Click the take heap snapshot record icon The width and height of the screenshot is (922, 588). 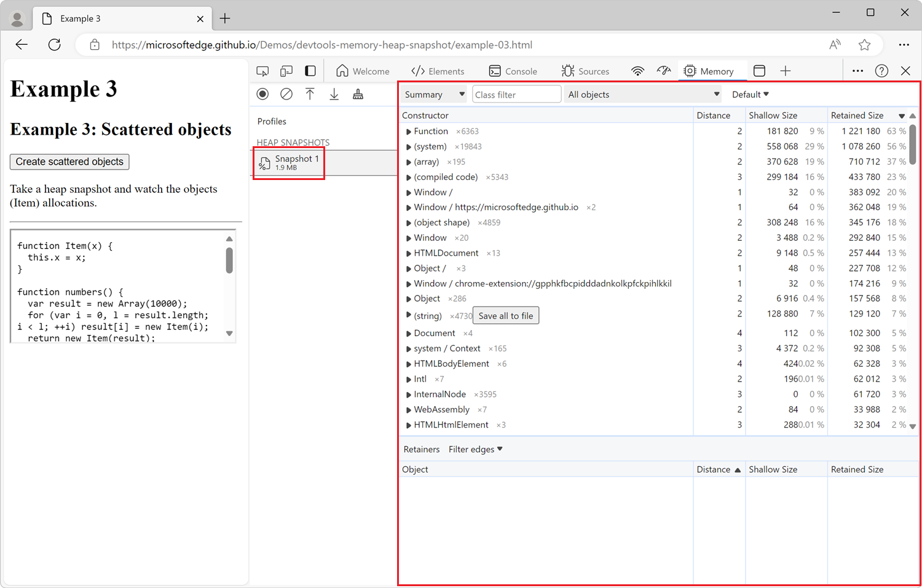(x=262, y=94)
